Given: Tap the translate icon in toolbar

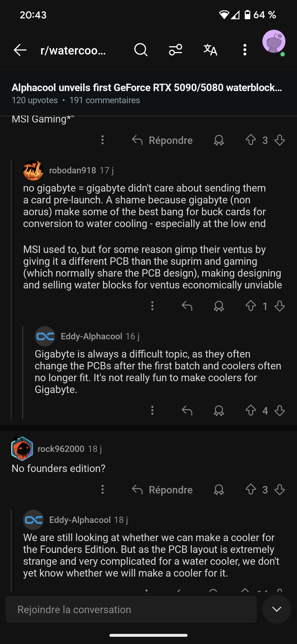Looking at the screenshot, I should click(x=210, y=50).
